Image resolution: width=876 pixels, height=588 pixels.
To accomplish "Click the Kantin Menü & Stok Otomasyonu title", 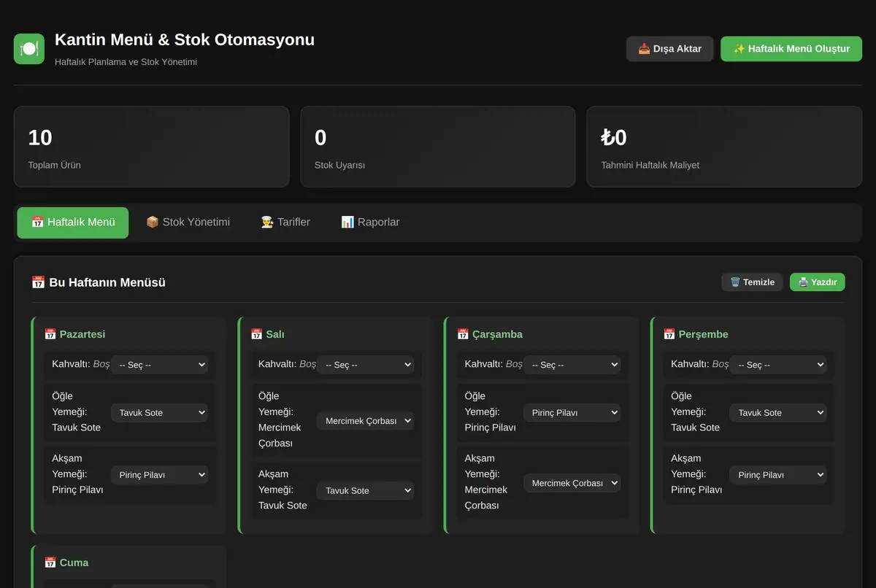I will (x=185, y=39).
